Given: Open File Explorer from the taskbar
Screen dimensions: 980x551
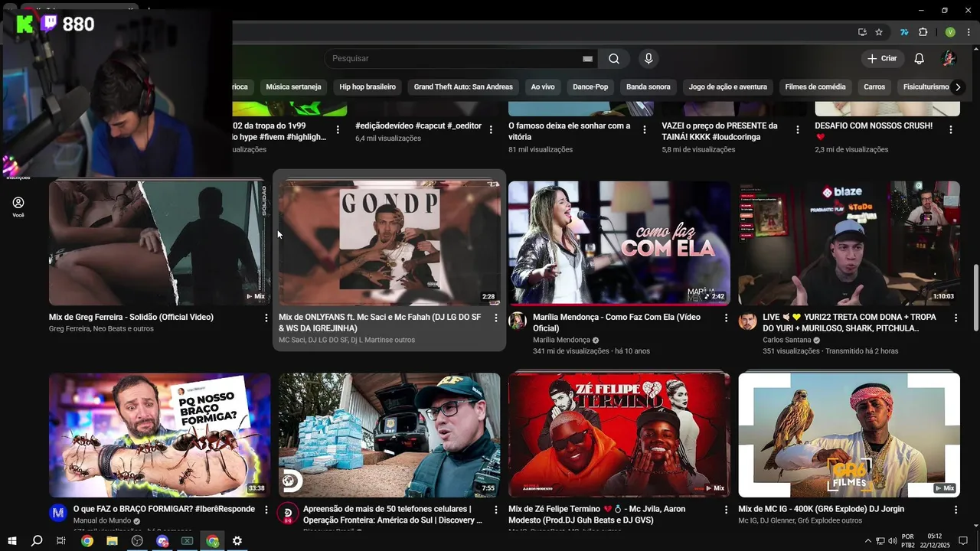Looking at the screenshot, I should [x=112, y=541].
